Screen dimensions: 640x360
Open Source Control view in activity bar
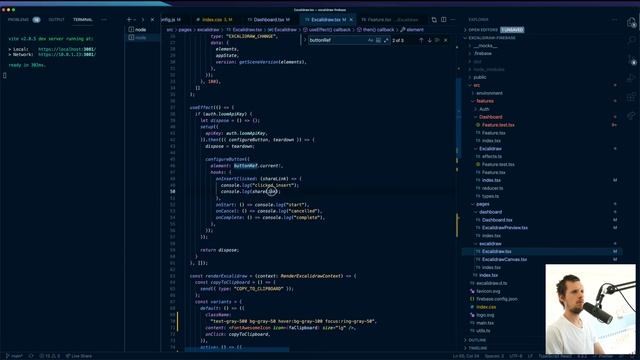[632, 60]
